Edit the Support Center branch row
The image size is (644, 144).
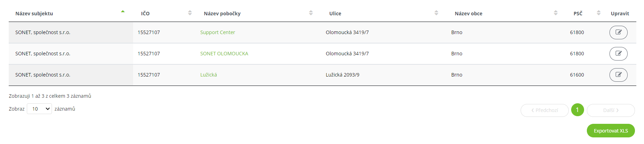pos(618,32)
